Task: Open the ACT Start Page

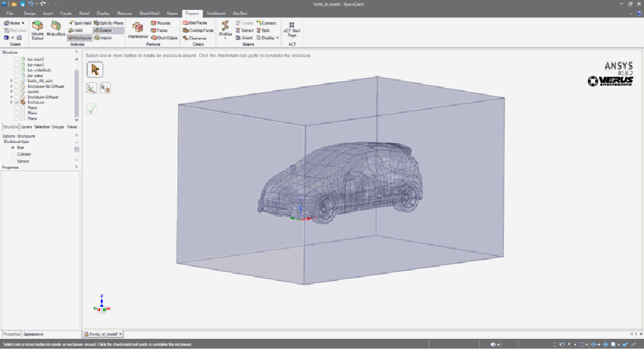Action: pyautogui.click(x=292, y=30)
